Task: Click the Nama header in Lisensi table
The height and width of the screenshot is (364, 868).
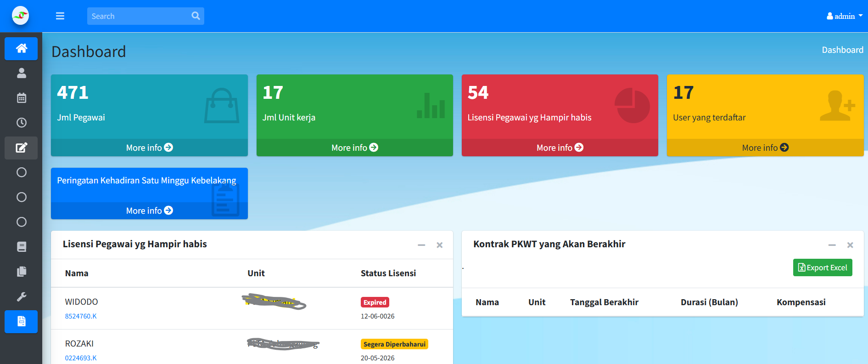Action: coord(77,273)
